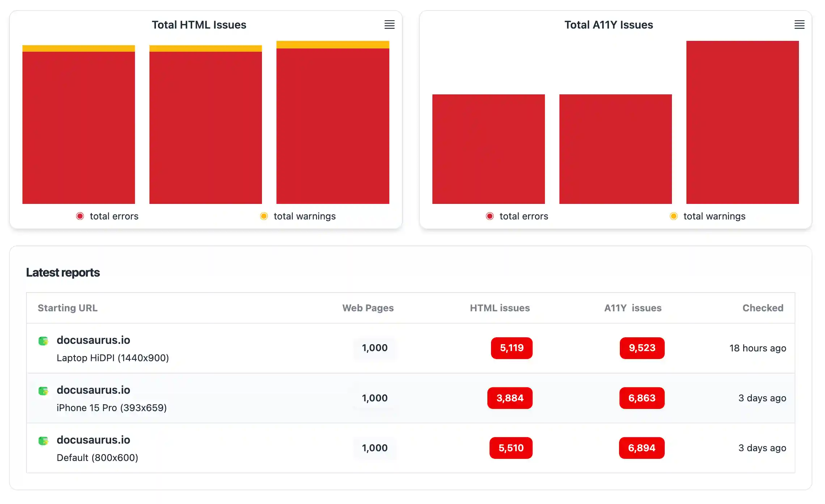825x504 pixels.
Task: Click the yellow legend dot in the HTML chart
Action: (264, 216)
